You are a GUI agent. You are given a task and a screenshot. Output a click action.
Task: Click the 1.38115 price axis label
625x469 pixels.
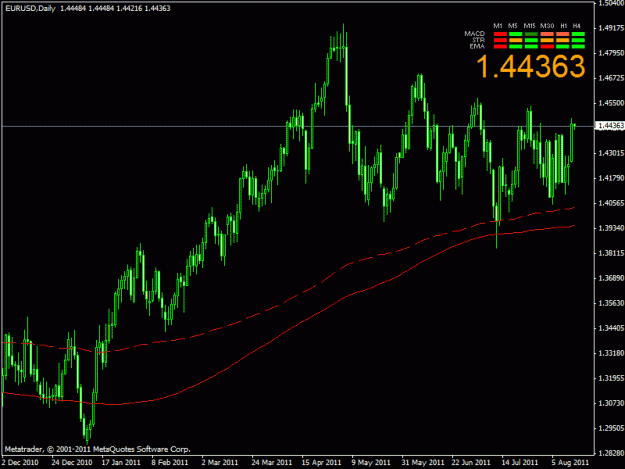click(611, 253)
